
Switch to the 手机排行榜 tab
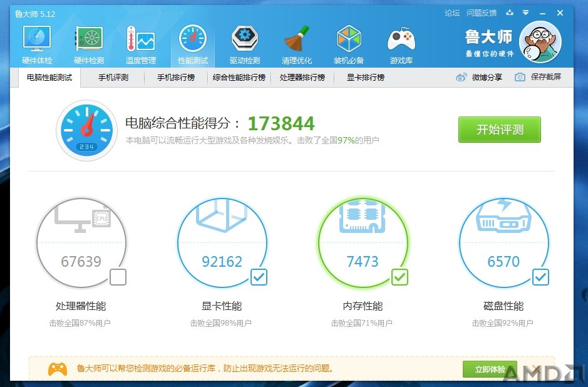coord(176,78)
